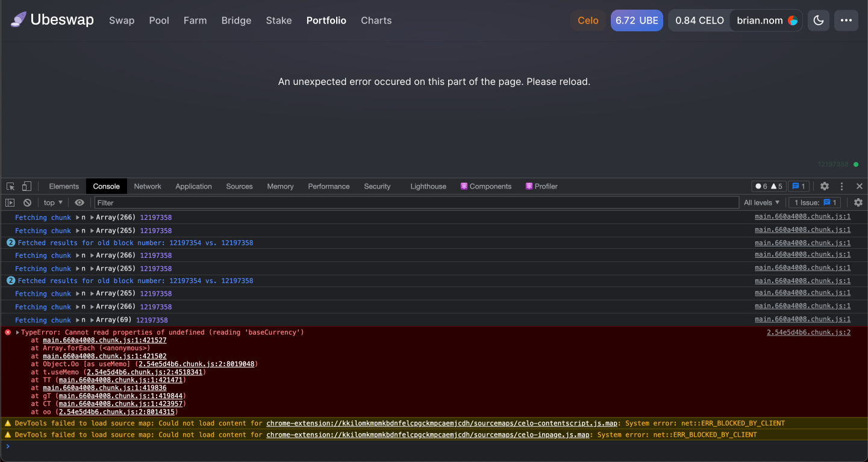Click the console prompt input line

pyautogui.click(x=434, y=446)
